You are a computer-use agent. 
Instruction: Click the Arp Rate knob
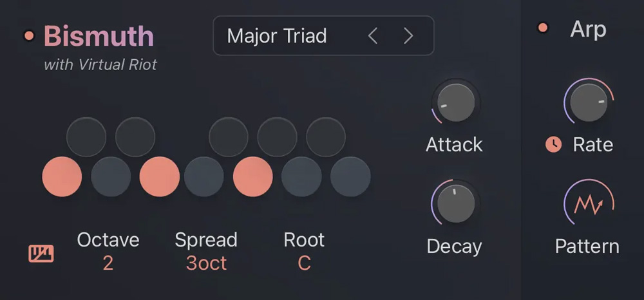[x=589, y=102]
